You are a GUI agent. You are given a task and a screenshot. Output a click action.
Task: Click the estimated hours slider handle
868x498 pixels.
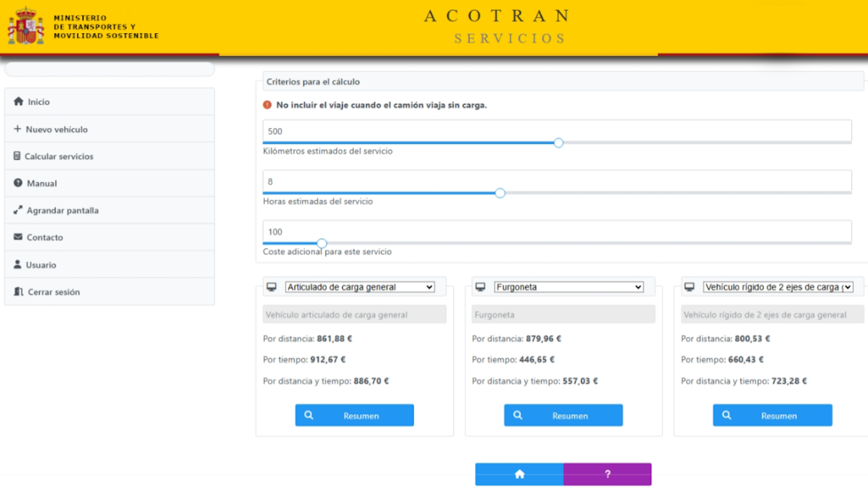coord(500,193)
